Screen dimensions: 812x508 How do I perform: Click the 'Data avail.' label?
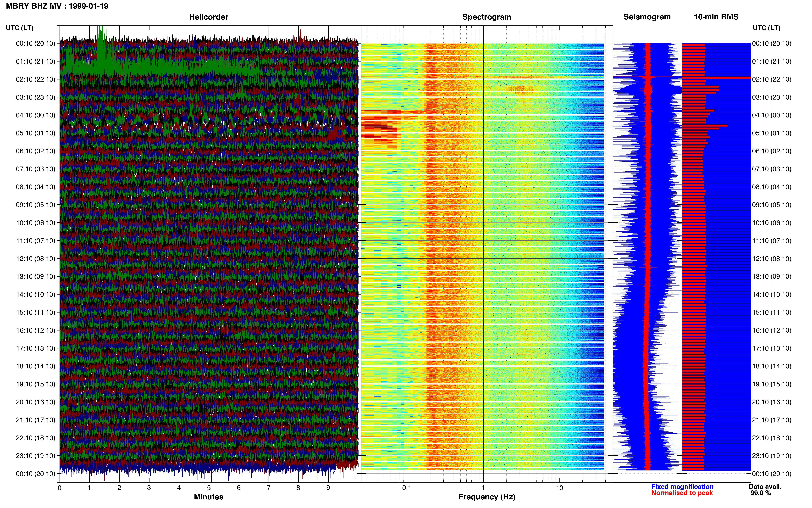[765, 486]
